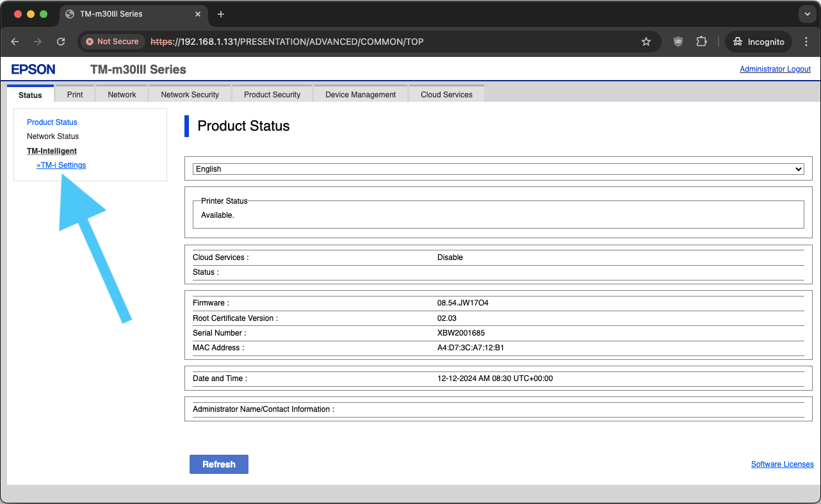The width and height of the screenshot is (821, 504).
Task: Switch to the Network tab
Action: tap(122, 94)
